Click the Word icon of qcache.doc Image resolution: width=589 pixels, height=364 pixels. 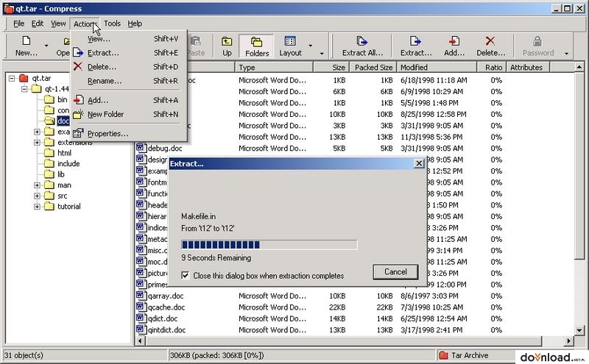[141, 307]
